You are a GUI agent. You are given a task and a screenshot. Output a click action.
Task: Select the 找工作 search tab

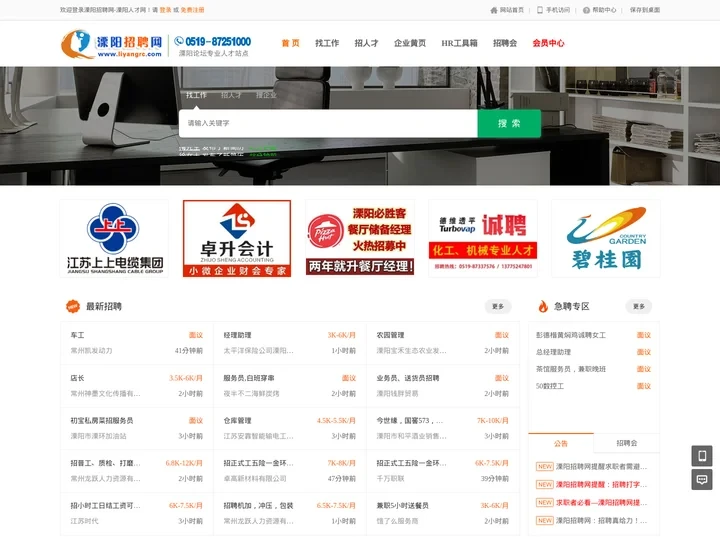[196, 95]
